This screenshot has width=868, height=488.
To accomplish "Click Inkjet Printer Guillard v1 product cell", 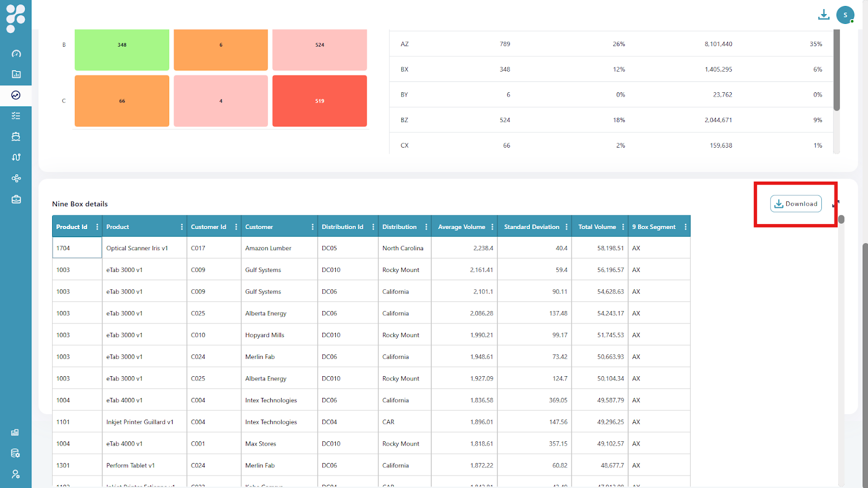I will [144, 422].
